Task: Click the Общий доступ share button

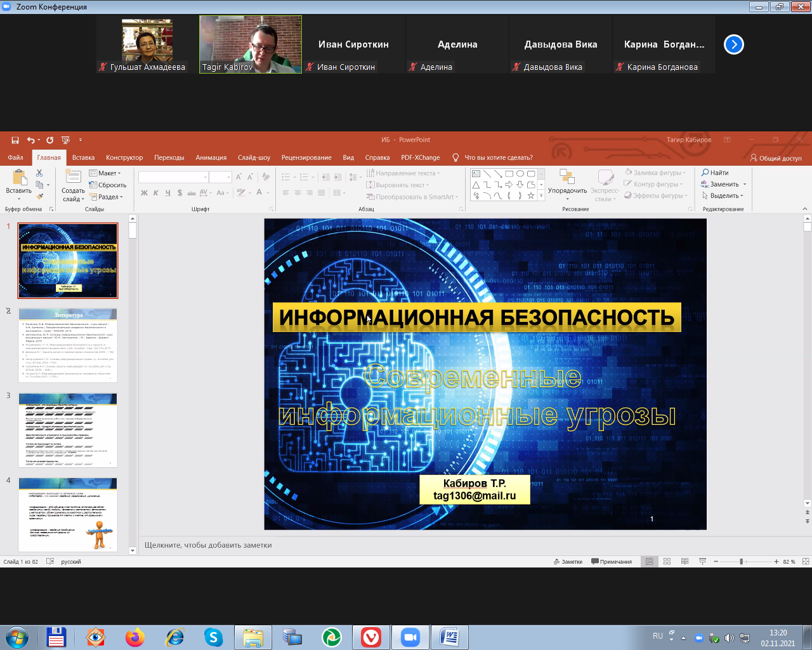Action: point(775,158)
